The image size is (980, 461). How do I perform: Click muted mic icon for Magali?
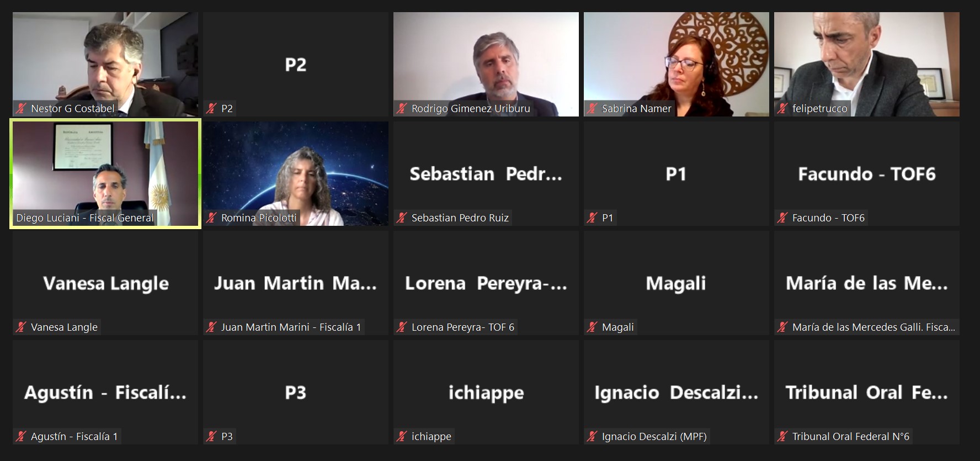[592, 327]
